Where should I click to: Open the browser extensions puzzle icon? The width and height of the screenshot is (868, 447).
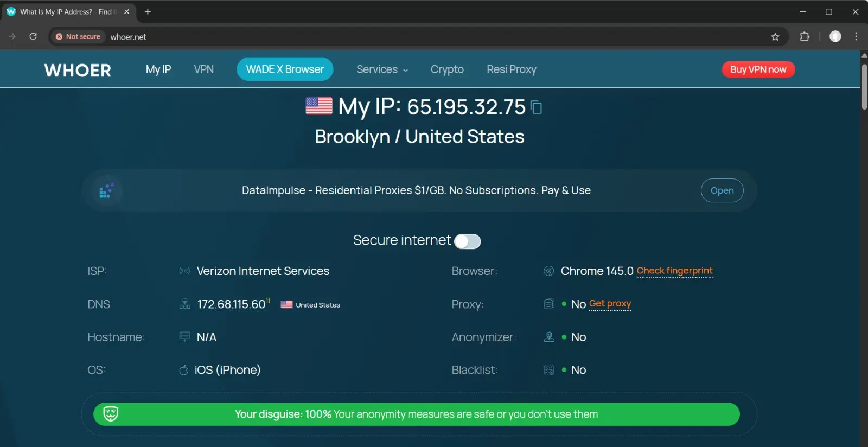pyautogui.click(x=805, y=36)
